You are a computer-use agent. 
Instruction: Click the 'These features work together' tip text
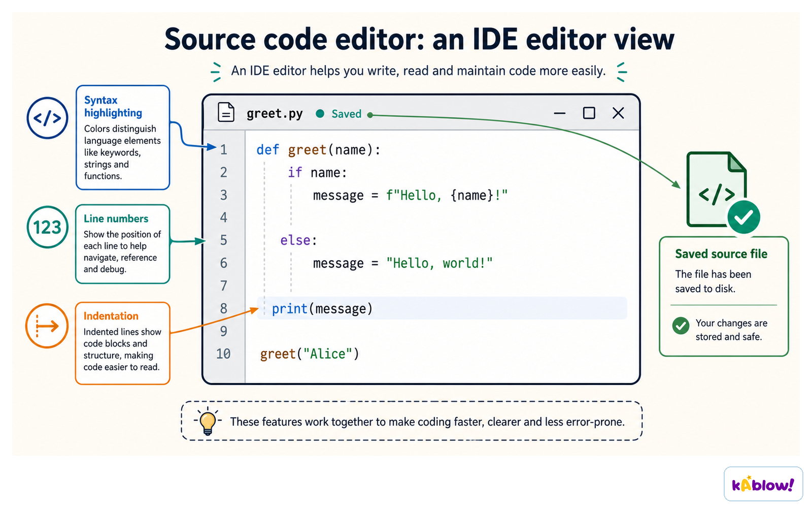[427, 422]
